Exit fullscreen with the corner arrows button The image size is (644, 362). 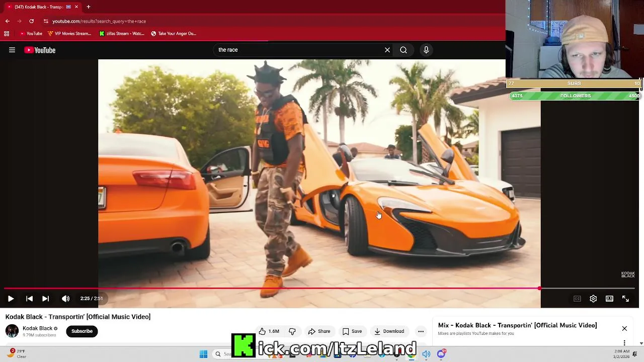[625, 299]
